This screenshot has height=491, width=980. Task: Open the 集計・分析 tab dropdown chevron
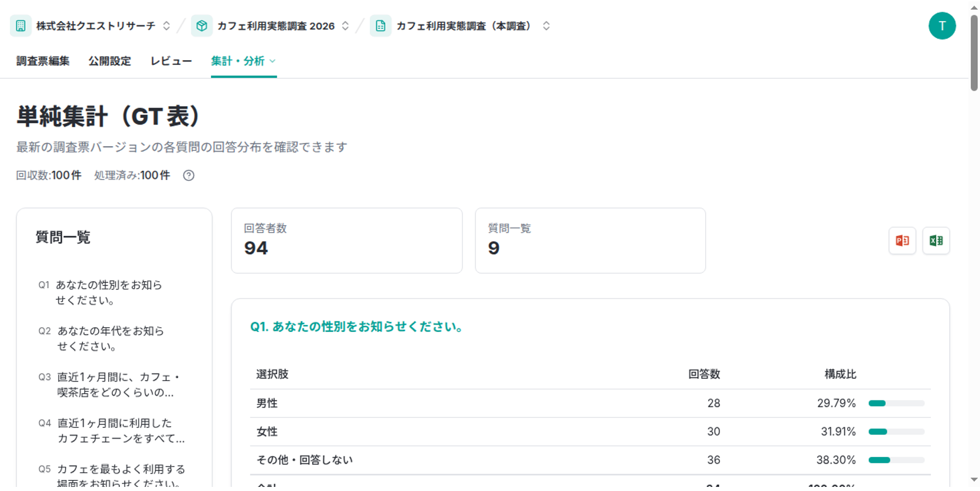(272, 61)
